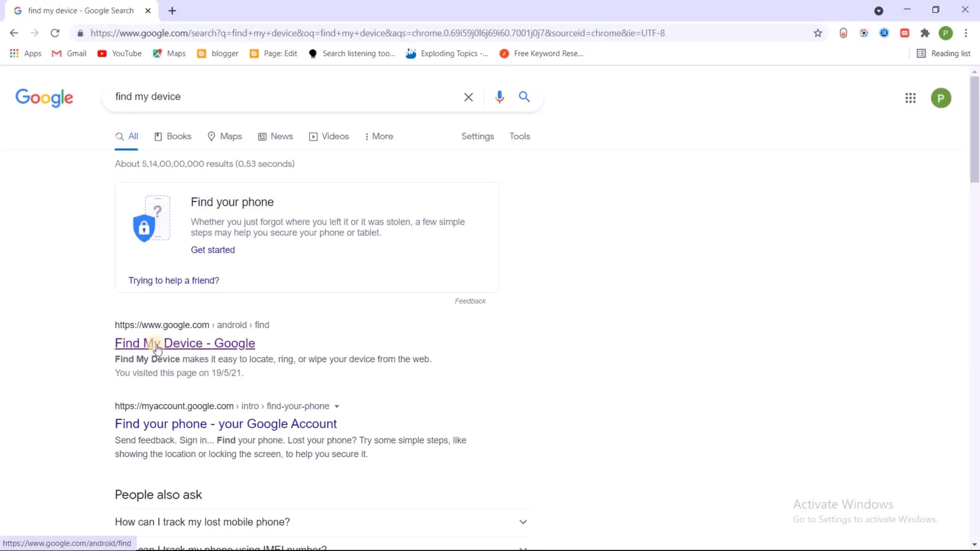Open Chrome three-dot menu

[x=966, y=33]
